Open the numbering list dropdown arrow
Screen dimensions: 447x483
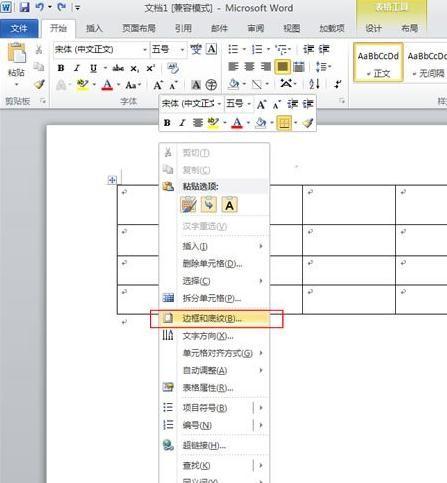click(268, 50)
